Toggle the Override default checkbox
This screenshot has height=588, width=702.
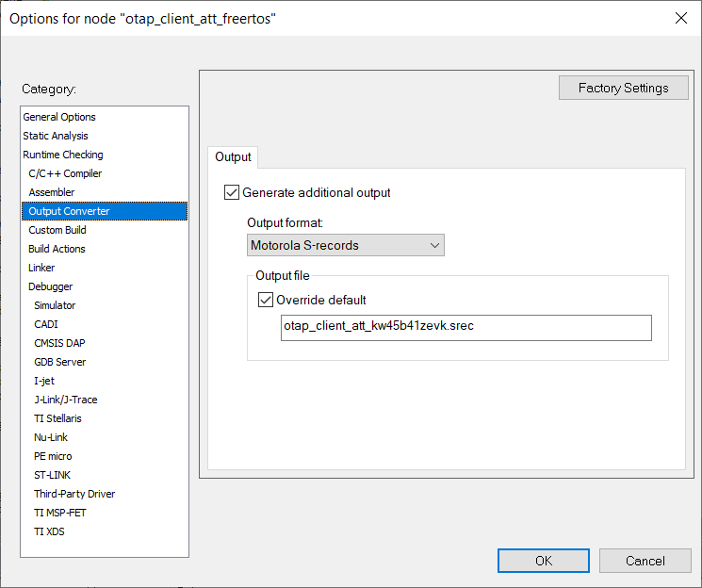[x=266, y=301]
